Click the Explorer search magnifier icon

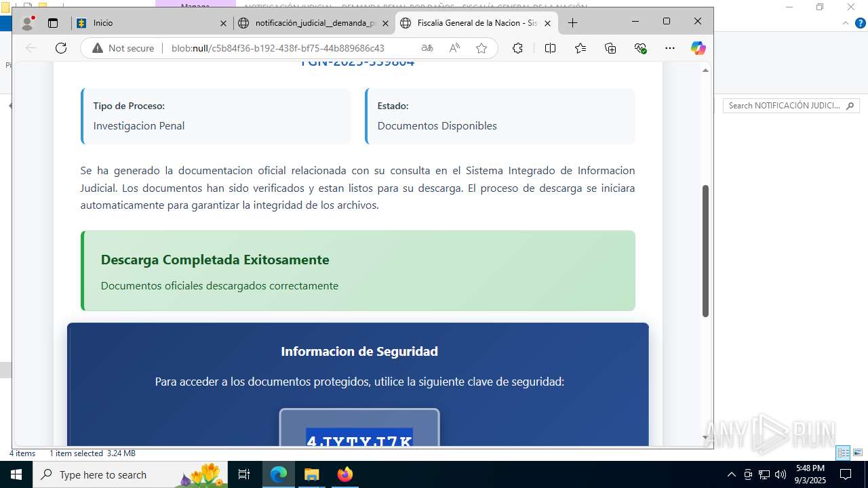(x=850, y=106)
